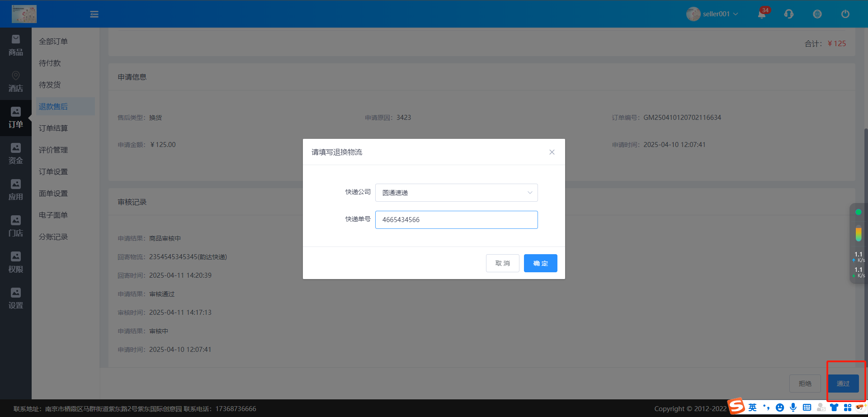Go to 订单结算 menu item
The width and height of the screenshot is (868, 417).
point(53,128)
